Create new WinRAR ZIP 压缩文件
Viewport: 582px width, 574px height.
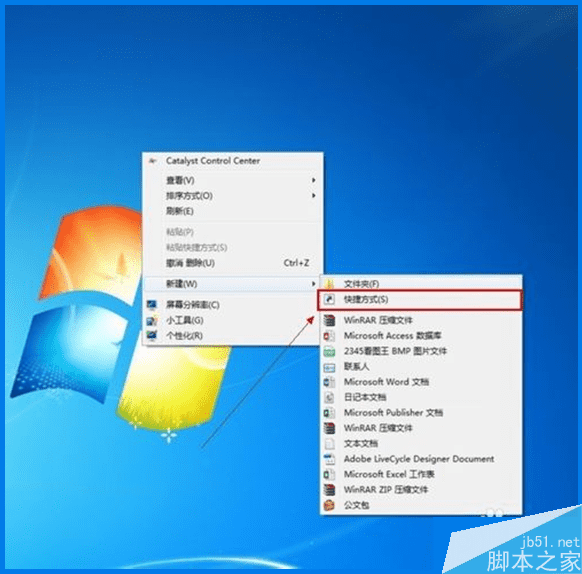pyautogui.click(x=421, y=490)
